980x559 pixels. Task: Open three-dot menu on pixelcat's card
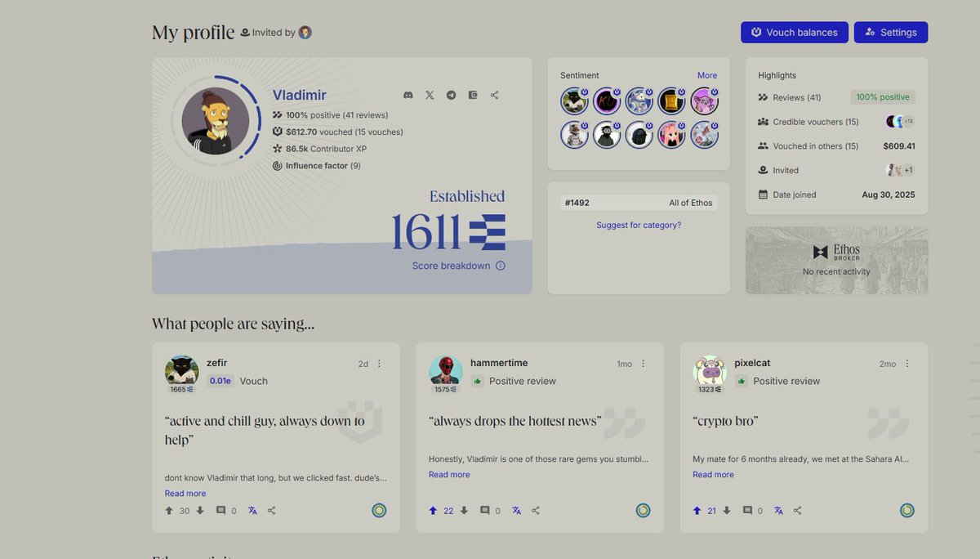point(906,364)
